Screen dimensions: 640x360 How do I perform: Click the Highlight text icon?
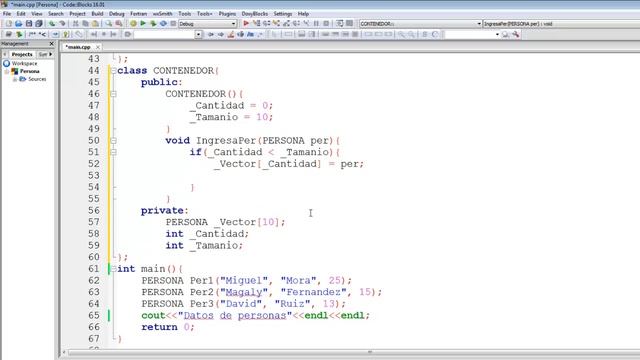click(x=231, y=35)
